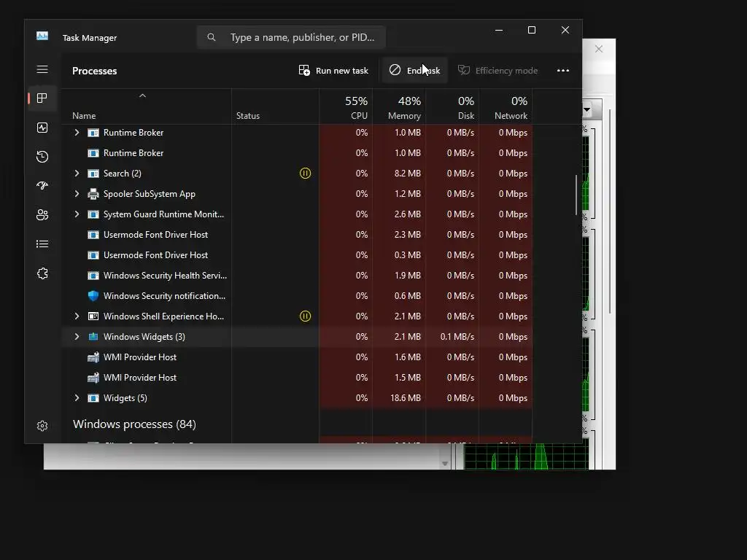Click the Windows Shell Experience Host process icon
The height and width of the screenshot is (560, 747).
pyautogui.click(x=93, y=316)
